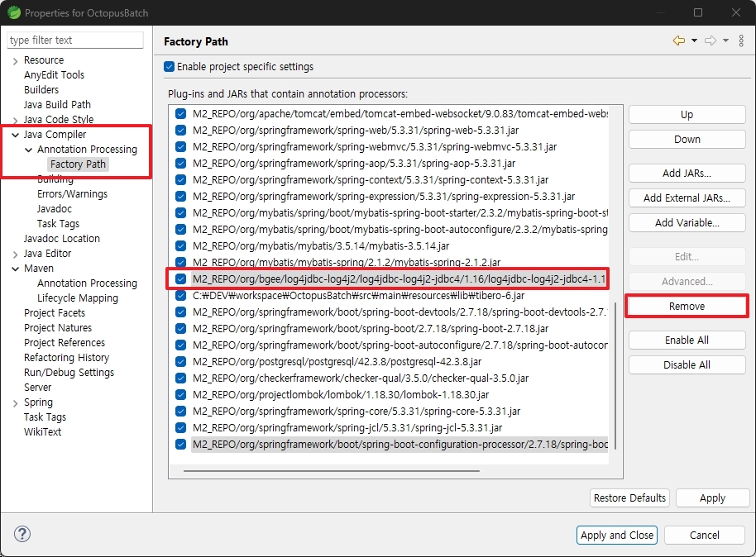Open the back history dropdown arrow
The image size is (756, 557).
tap(694, 41)
